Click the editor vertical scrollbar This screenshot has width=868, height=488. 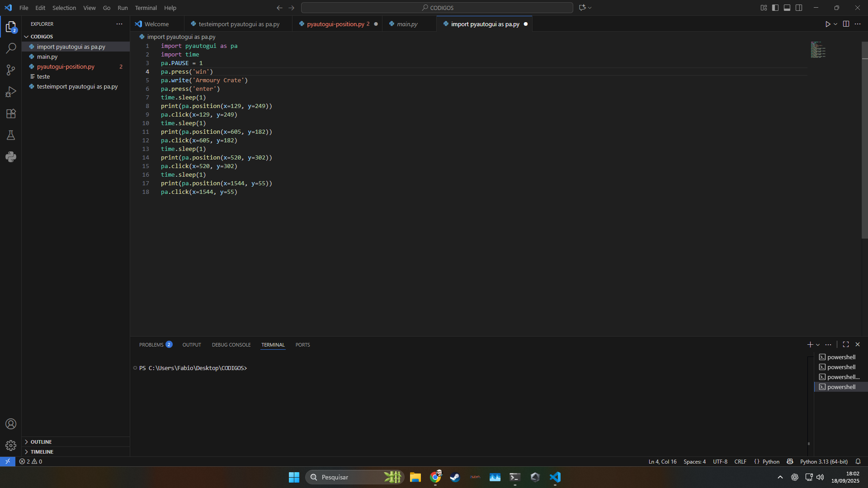(x=864, y=140)
